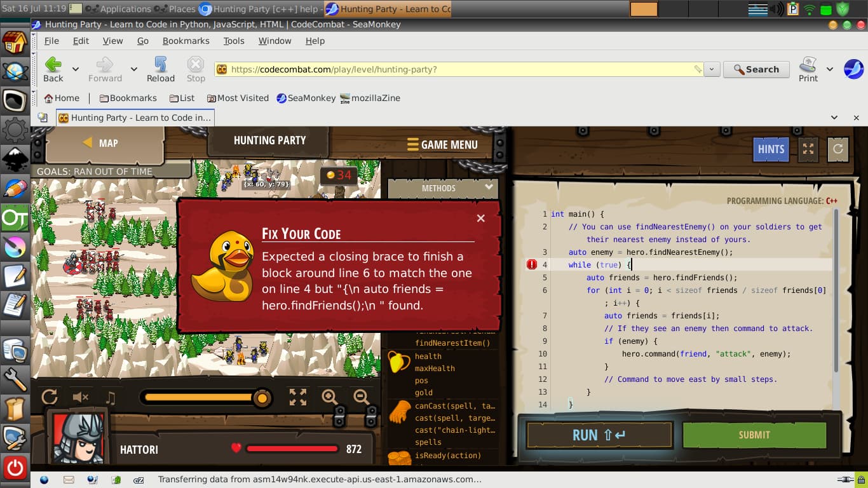Toggle music with the note icon
The width and height of the screenshot is (868, 488).
pos(111,397)
